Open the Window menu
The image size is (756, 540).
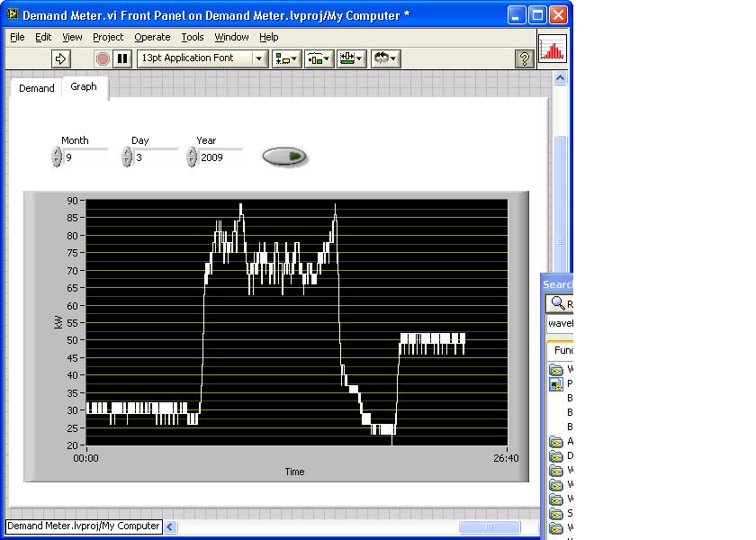[x=231, y=37]
